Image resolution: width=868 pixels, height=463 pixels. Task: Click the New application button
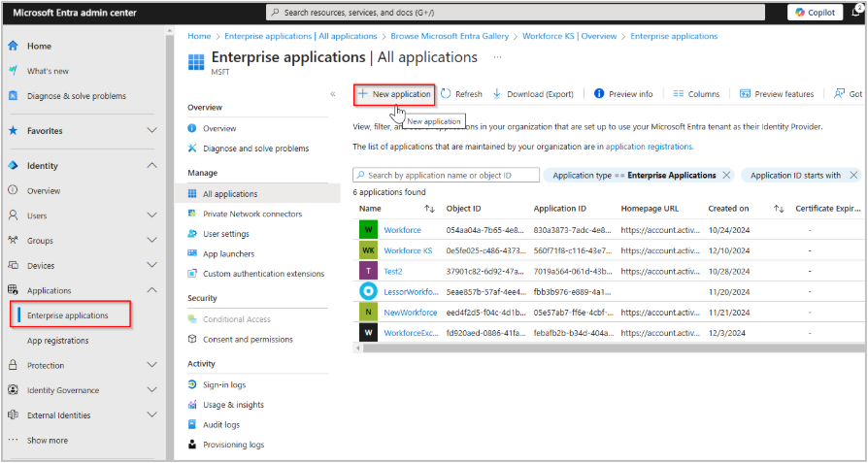pyautogui.click(x=394, y=94)
